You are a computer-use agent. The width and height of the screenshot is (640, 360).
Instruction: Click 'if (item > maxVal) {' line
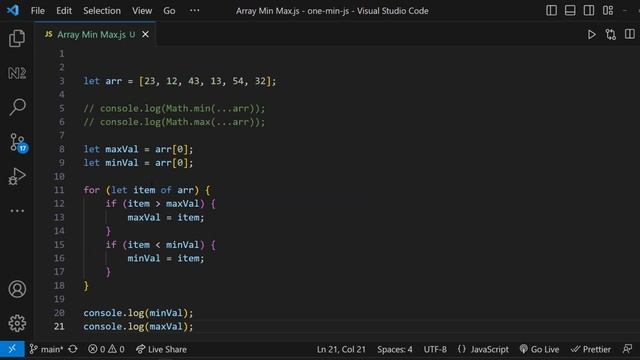click(x=160, y=204)
